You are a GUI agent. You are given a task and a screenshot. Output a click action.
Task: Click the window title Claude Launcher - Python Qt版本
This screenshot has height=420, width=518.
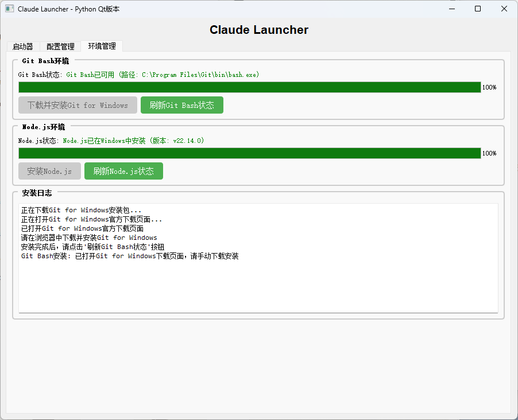(x=69, y=9)
